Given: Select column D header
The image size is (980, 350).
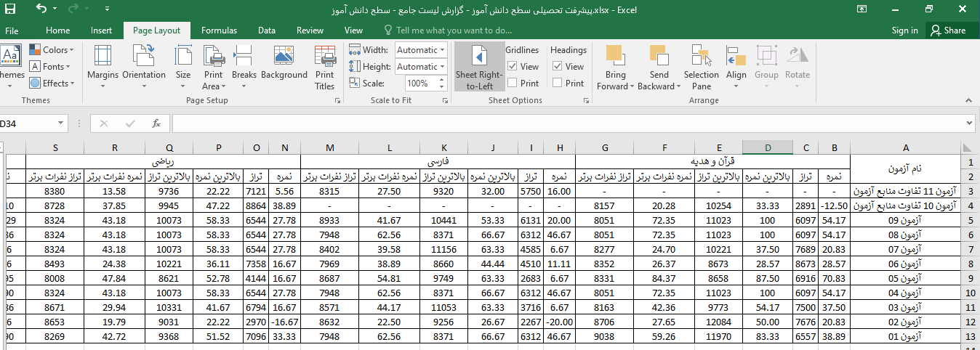Looking at the screenshot, I should (768, 148).
